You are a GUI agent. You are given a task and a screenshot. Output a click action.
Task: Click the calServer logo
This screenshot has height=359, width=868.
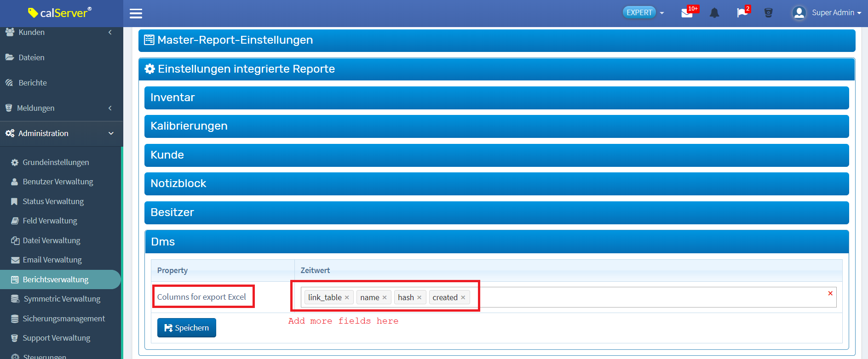coord(60,12)
